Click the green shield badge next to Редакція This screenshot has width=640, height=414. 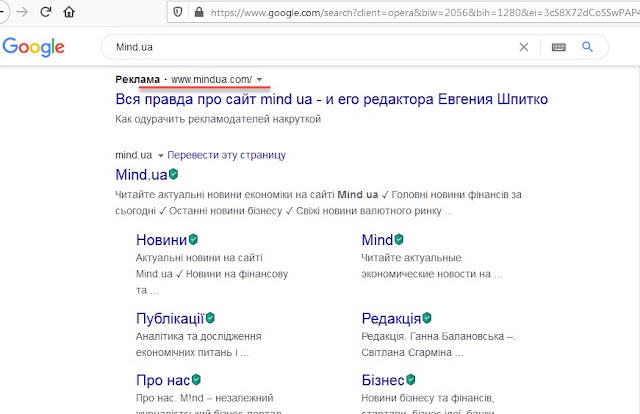427,318
